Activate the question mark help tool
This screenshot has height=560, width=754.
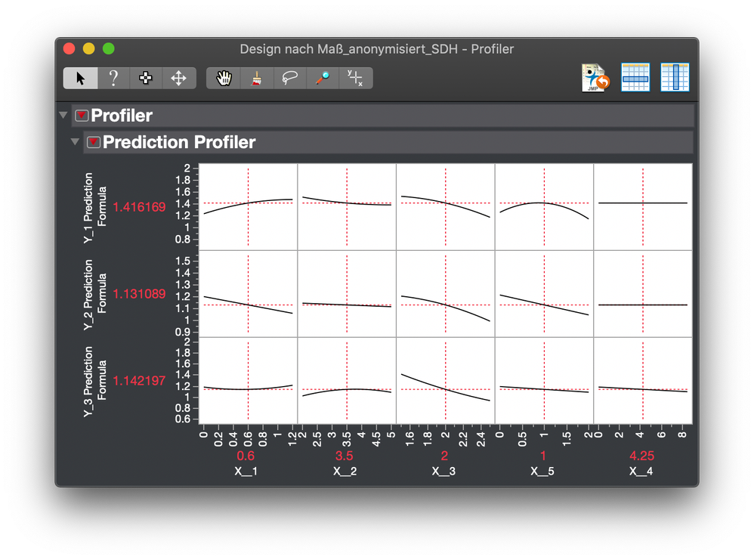pyautogui.click(x=113, y=77)
